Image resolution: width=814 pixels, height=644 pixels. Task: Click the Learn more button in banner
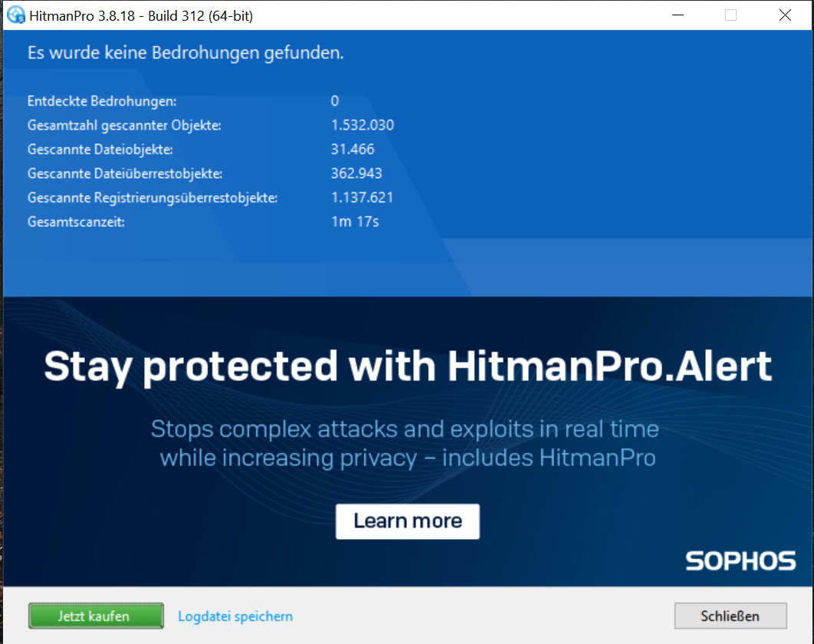click(x=408, y=521)
